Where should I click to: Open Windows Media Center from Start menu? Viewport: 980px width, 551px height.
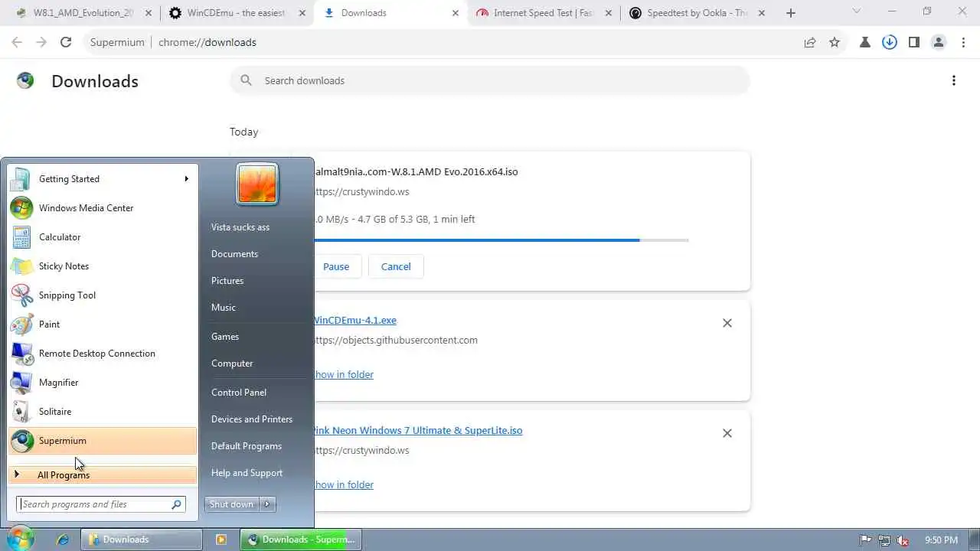103,208
